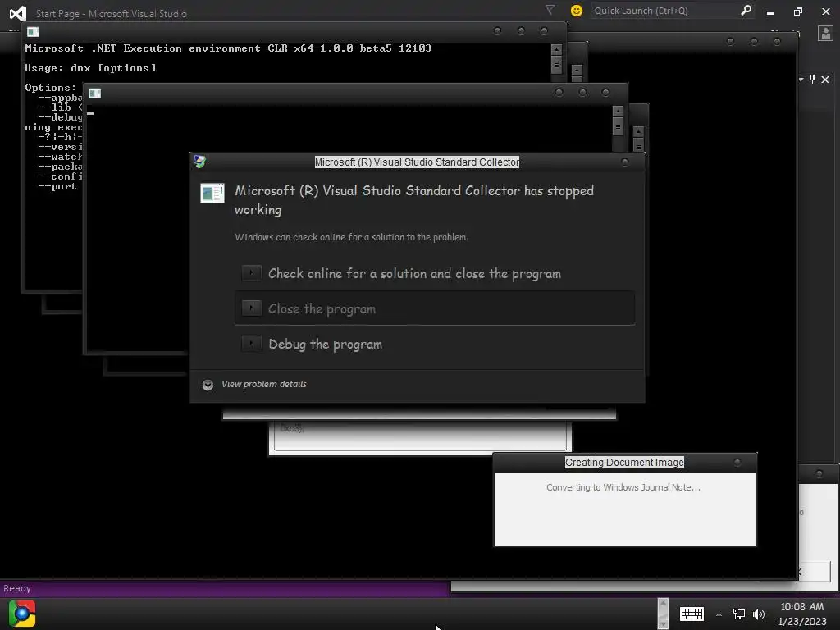The height and width of the screenshot is (630, 840).
Task: Click arrow icon beside Debug the program
Action: coord(251,344)
